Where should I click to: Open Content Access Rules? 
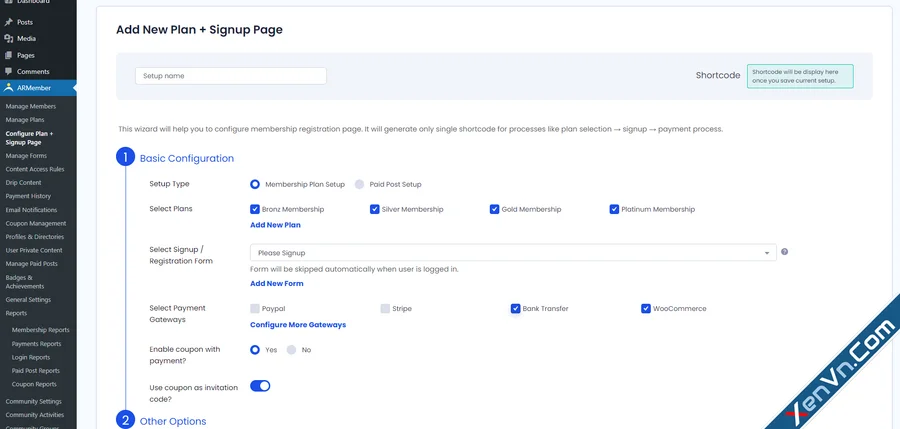coord(35,169)
